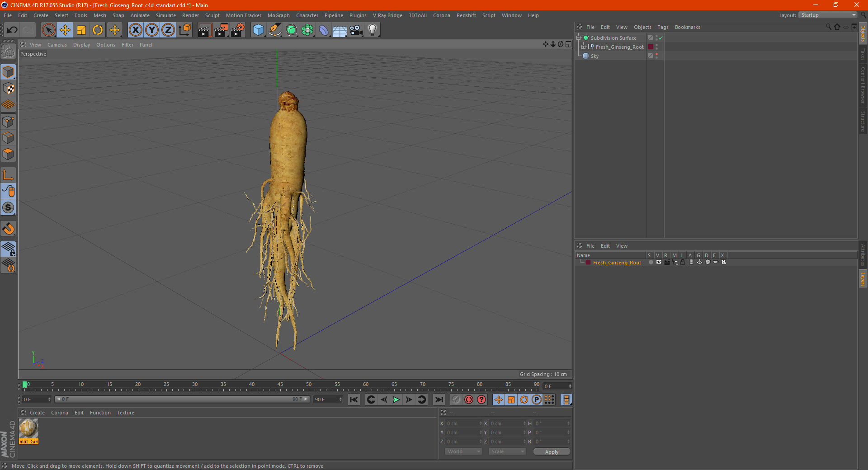Screen dimensions: 868x470
Task: Toggle coordinate system icon
Action: [x=184, y=30]
